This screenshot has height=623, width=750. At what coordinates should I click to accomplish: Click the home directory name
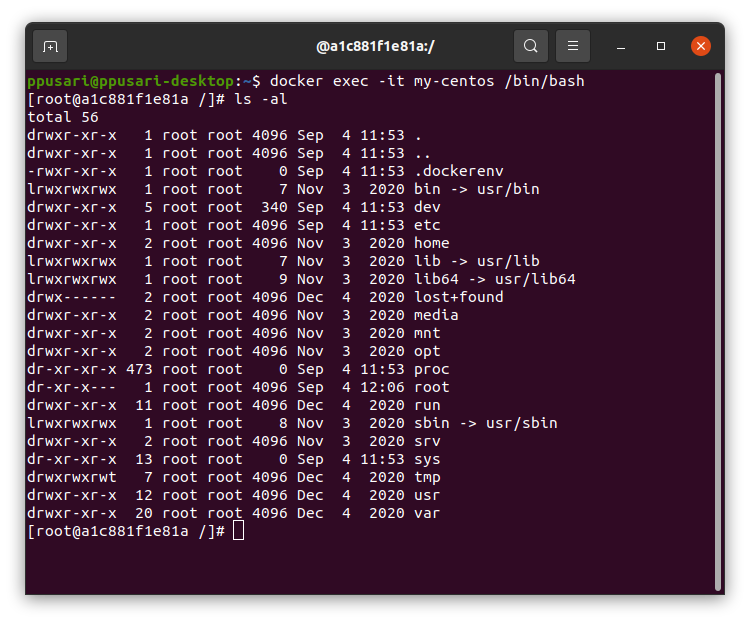431,243
